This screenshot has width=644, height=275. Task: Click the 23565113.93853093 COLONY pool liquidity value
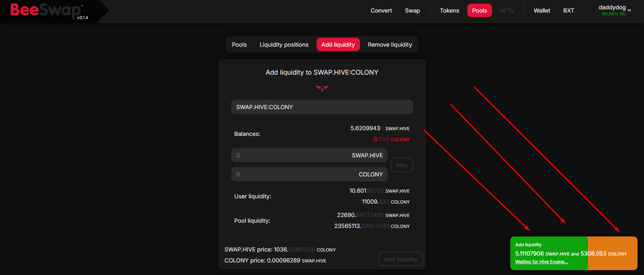pyautogui.click(x=372, y=226)
